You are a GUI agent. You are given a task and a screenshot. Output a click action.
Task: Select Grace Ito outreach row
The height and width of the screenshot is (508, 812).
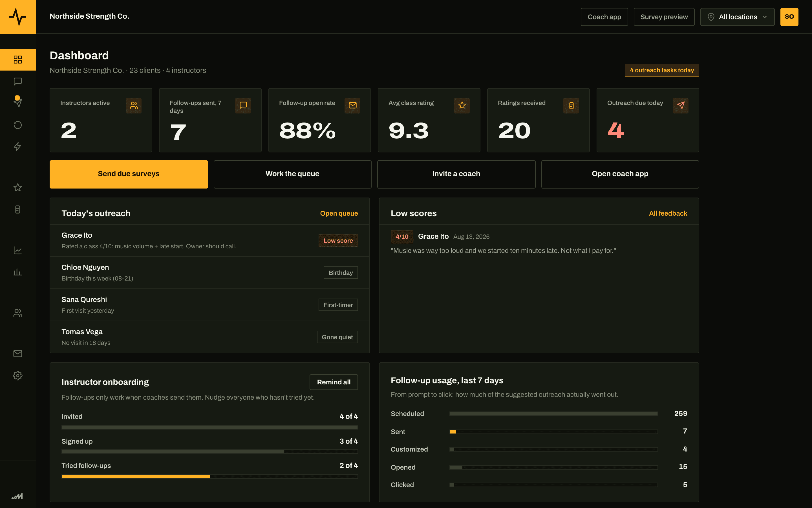210,240
